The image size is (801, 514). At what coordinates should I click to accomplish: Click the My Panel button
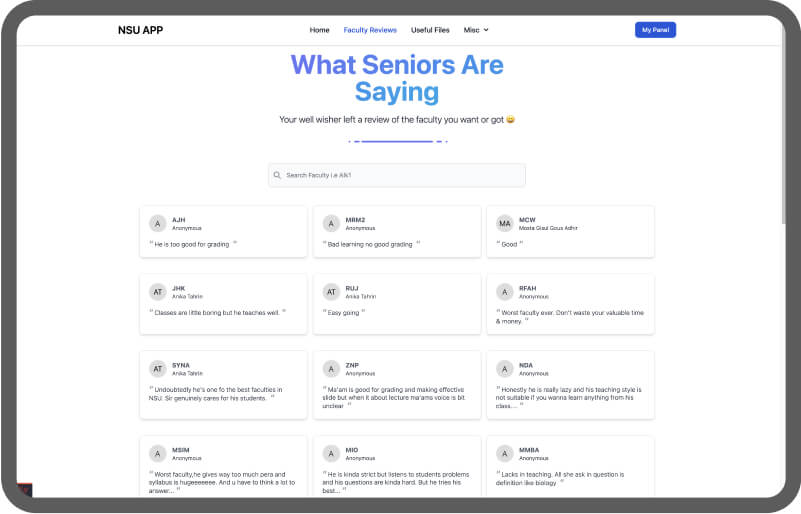[655, 30]
